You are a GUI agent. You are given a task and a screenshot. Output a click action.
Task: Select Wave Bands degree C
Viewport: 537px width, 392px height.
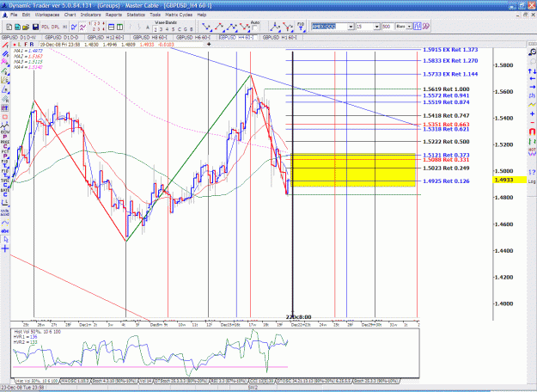click(179, 29)
